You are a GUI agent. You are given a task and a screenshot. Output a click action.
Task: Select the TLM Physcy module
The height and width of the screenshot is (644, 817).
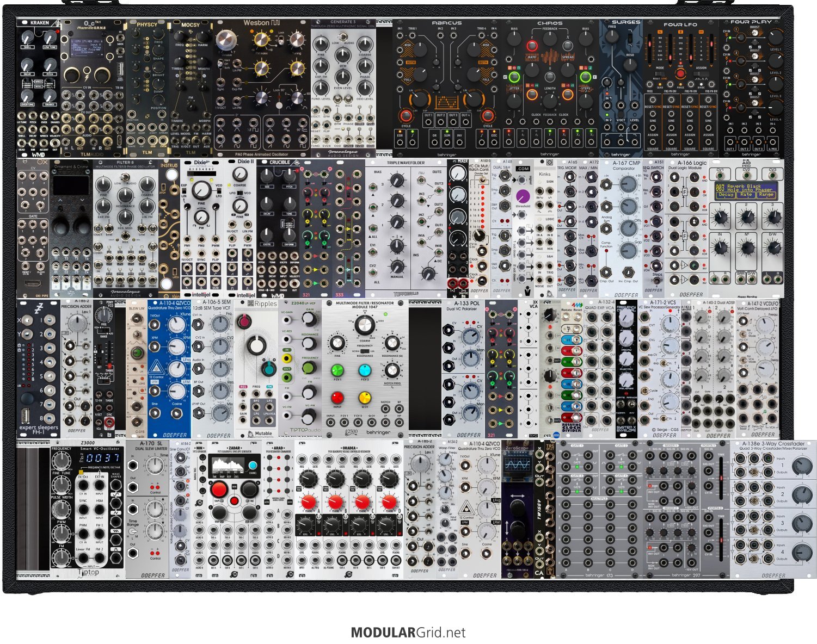tap(147, 88)
